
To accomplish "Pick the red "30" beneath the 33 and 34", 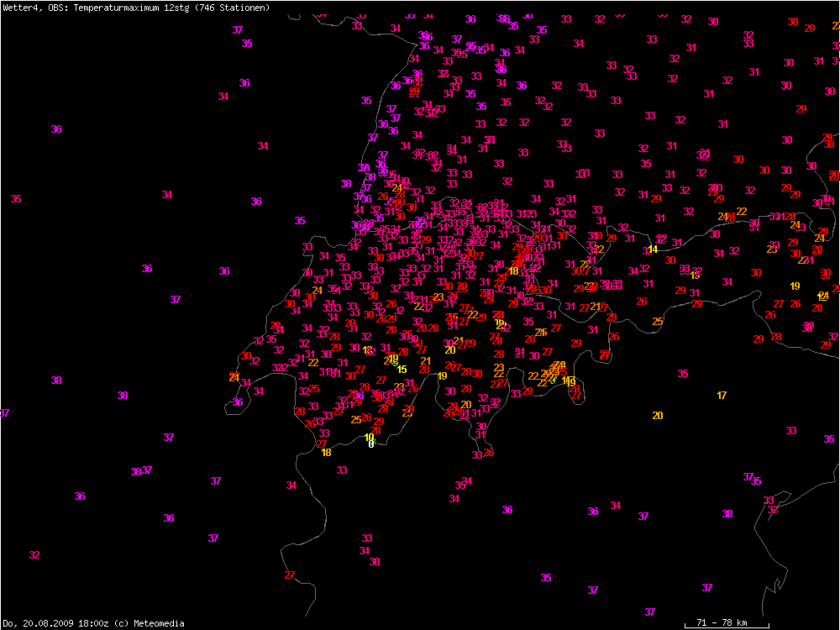I will pos(375,561).
